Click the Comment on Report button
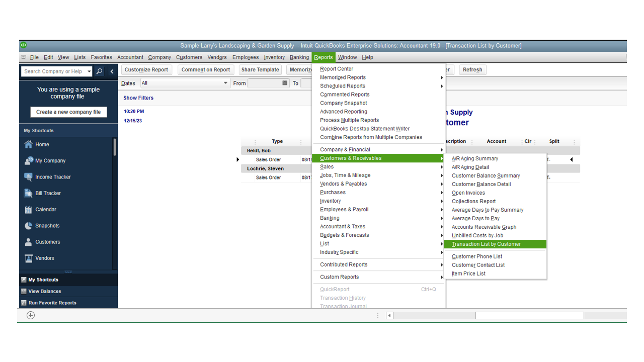 pos(206,70)
